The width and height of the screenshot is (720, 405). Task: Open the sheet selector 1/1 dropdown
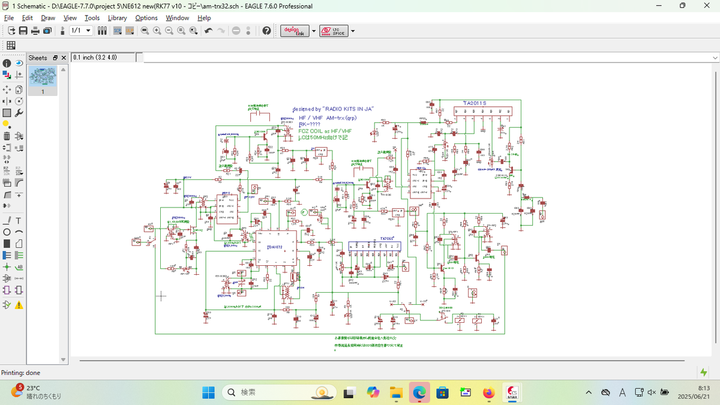pos(88,31)
